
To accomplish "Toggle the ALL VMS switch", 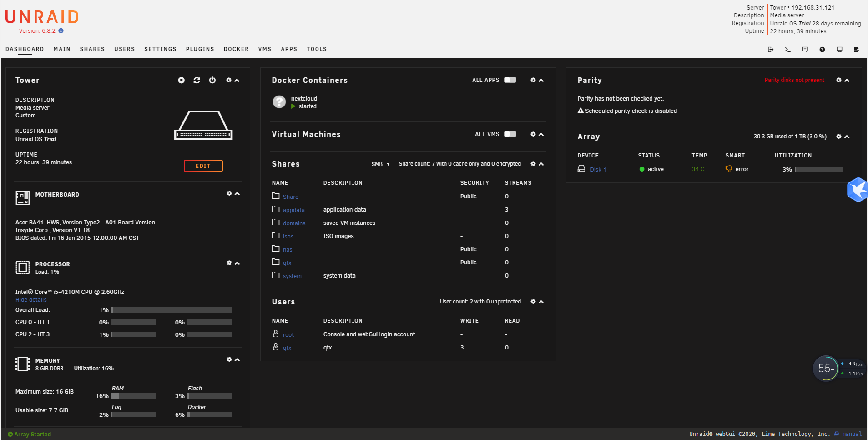I will pos(510,134).
